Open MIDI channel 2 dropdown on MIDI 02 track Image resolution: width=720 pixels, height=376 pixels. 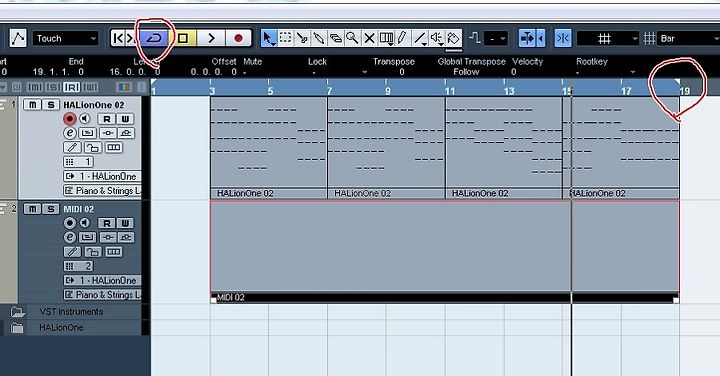pos(79,266)
